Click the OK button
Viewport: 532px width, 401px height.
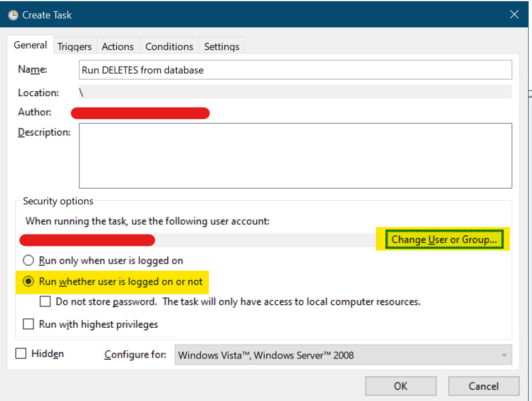click(401, 386)
